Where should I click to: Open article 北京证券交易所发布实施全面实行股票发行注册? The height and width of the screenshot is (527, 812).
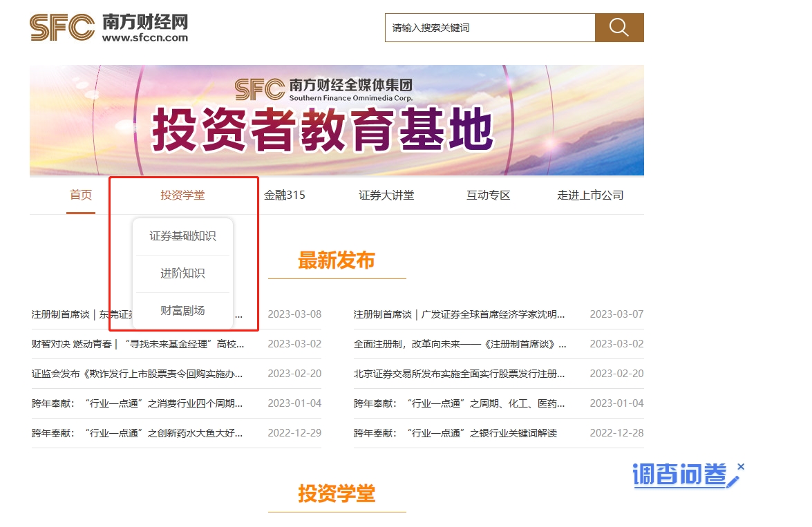click(x=460, y=374)
